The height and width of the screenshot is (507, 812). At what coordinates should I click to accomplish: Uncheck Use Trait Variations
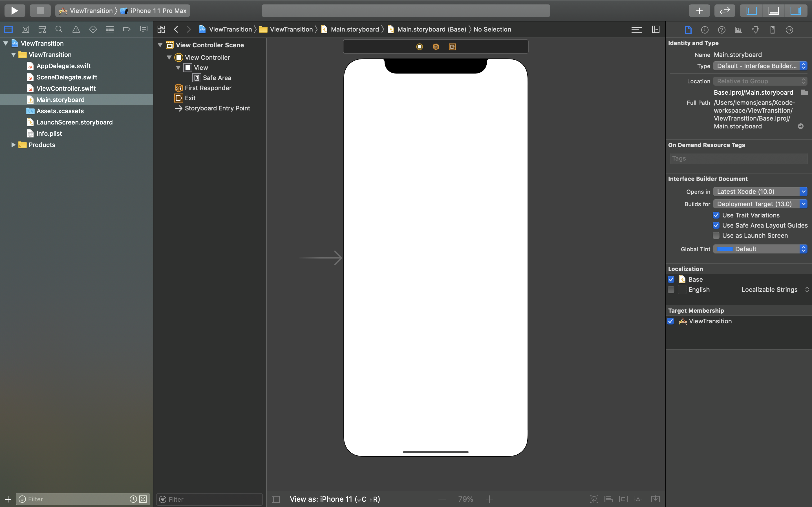coord(716,215)
